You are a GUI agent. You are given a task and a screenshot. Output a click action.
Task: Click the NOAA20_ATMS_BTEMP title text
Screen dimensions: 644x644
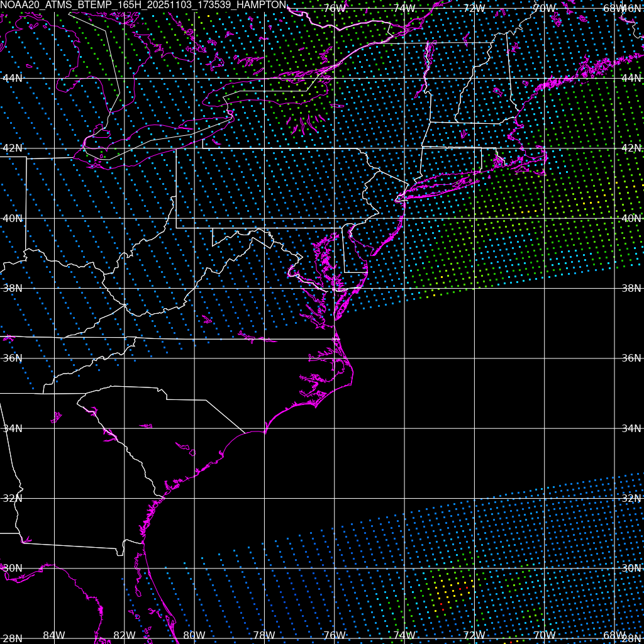point(143,5)
